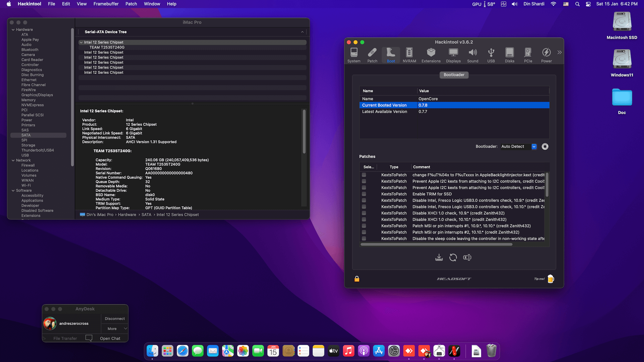
Task: Tick checkbox for Fresco Logic USB3.0 10.9 patch
Action: 364,200
